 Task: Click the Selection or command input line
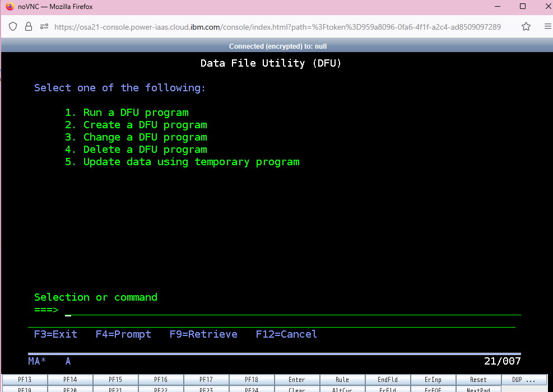coord(292,310)
